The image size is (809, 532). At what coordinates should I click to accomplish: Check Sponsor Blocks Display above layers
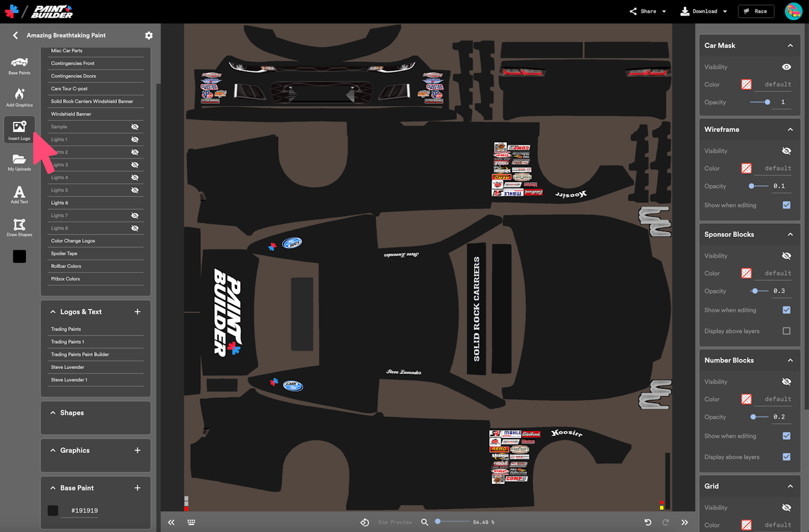click(786, 331)
